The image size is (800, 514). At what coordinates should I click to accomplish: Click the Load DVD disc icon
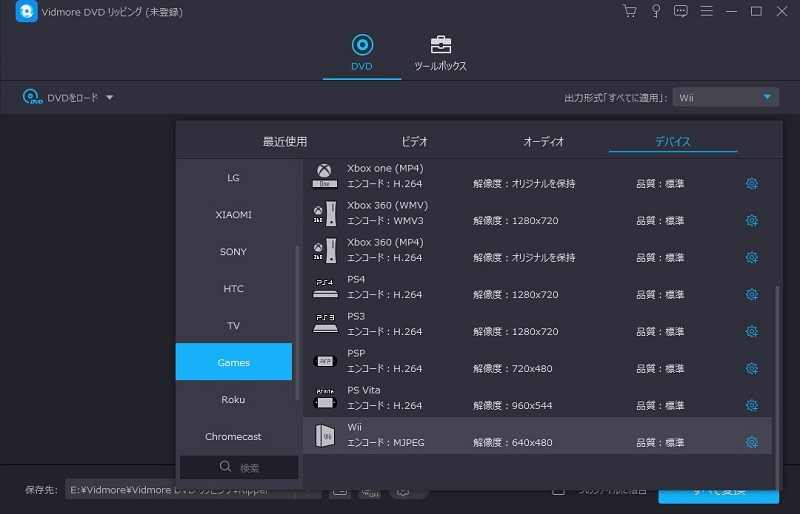click(32, 96)
